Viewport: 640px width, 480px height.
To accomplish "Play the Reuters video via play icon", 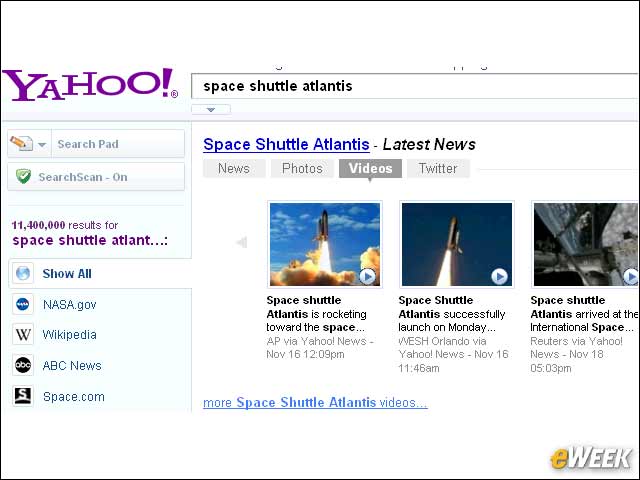I will [x=631, y=276].
